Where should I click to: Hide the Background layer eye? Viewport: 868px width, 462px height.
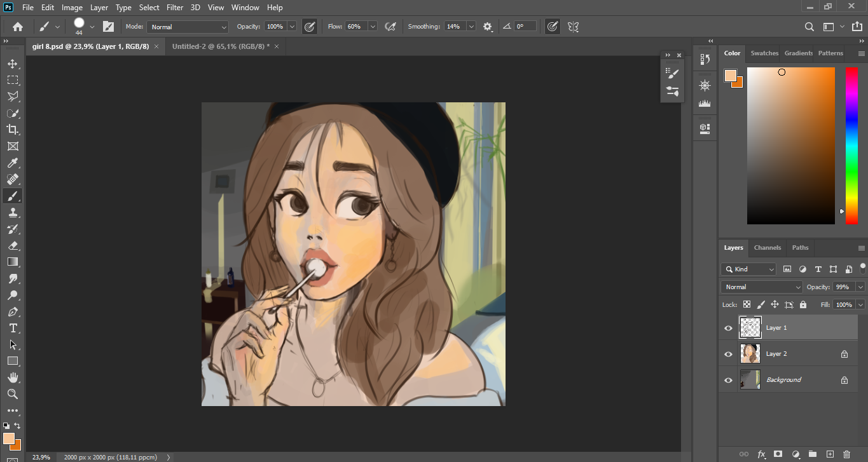pos(729,380)
